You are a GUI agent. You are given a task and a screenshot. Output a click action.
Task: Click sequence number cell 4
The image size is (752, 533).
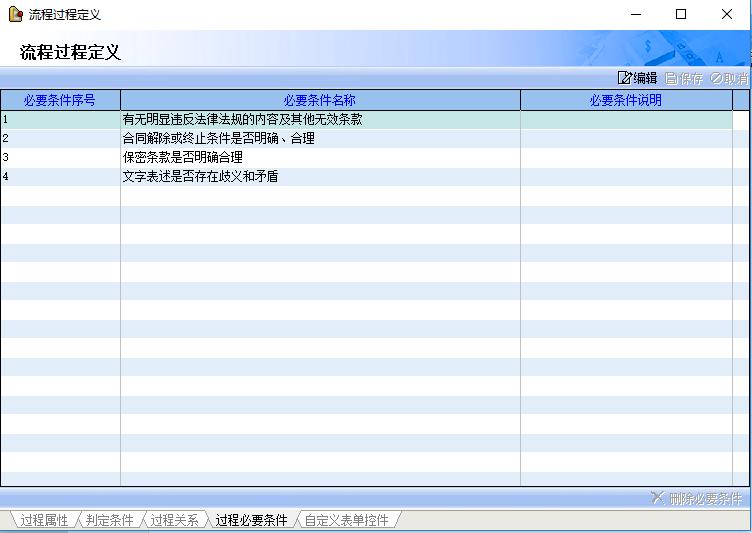(x=60, y=176)
